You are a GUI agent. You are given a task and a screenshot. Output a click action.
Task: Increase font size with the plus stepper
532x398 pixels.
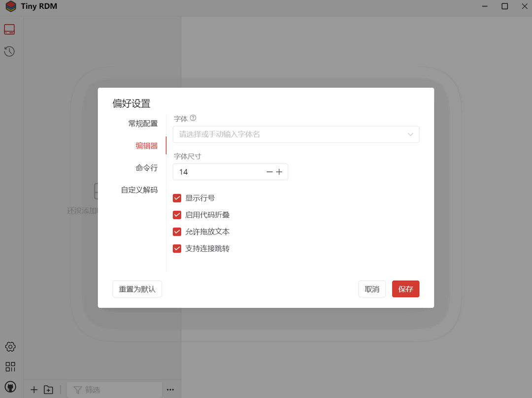[279, 172]
